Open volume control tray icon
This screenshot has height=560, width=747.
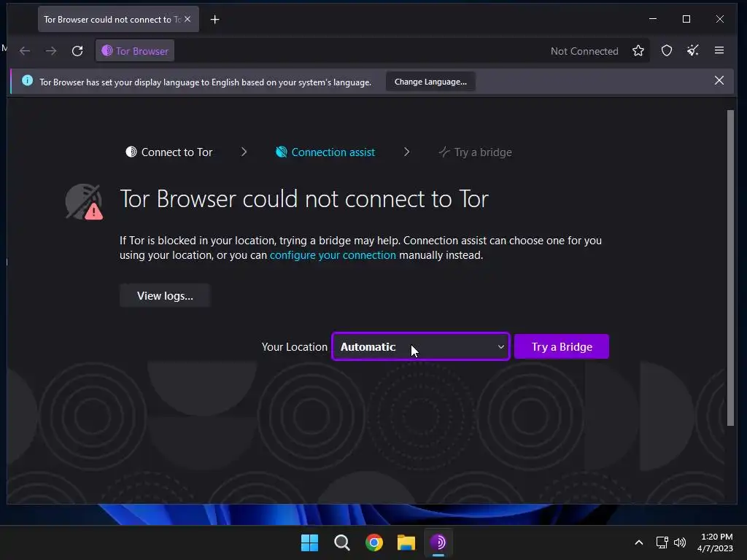[x=680, y=542]
